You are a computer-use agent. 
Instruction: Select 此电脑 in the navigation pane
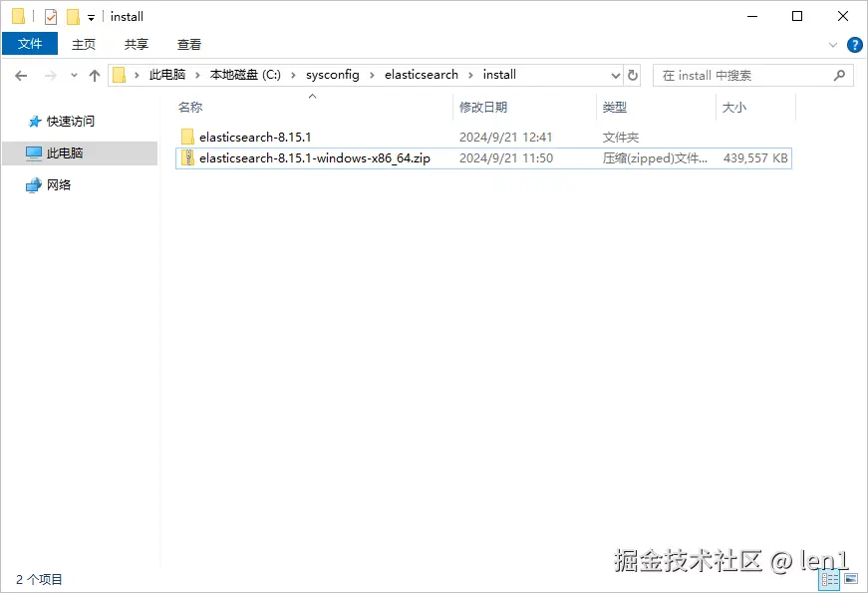click(x=80, y=153)
